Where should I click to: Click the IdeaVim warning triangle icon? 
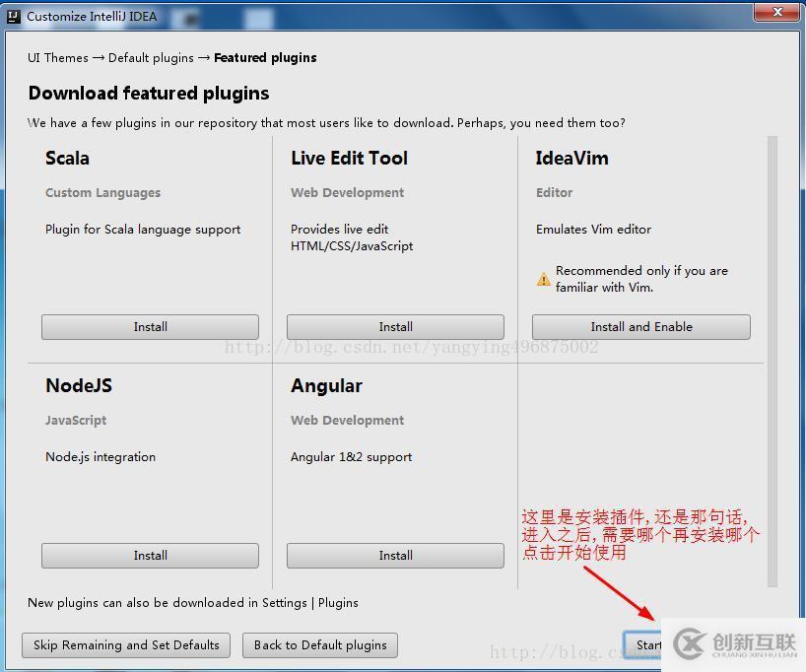(x=543, y=279)
